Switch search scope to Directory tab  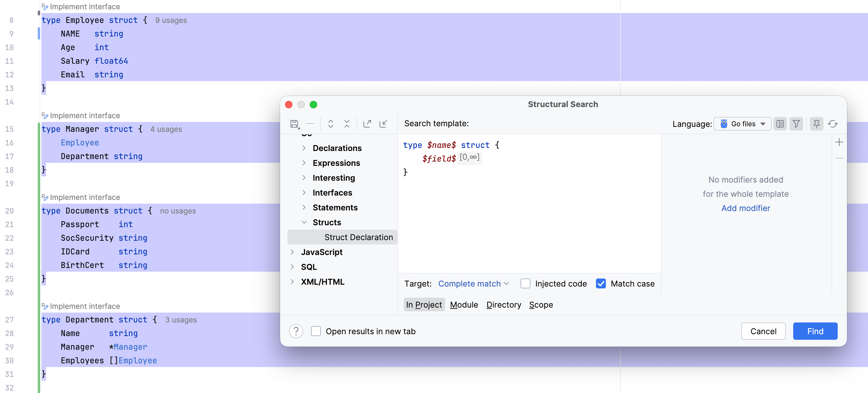tap(504, 304)
